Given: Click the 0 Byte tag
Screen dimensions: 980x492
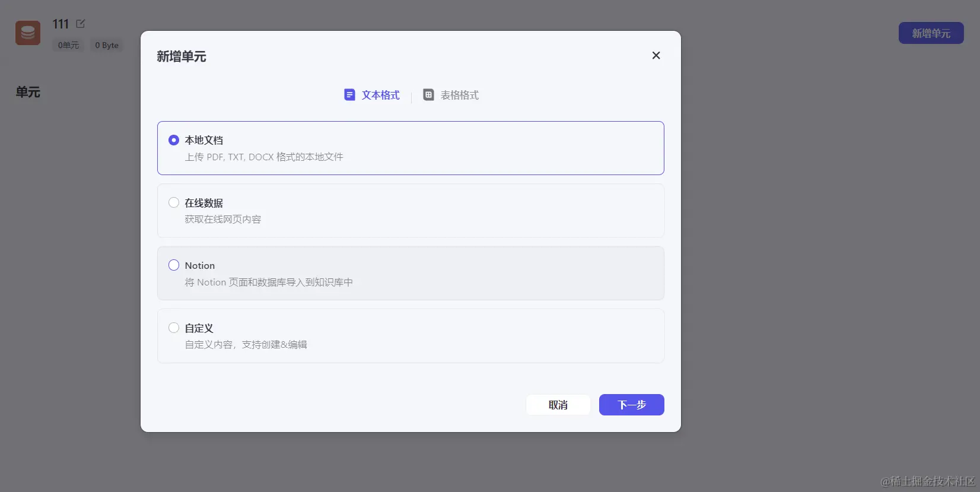Looking at the screenshot, I should tap(107, 45).
